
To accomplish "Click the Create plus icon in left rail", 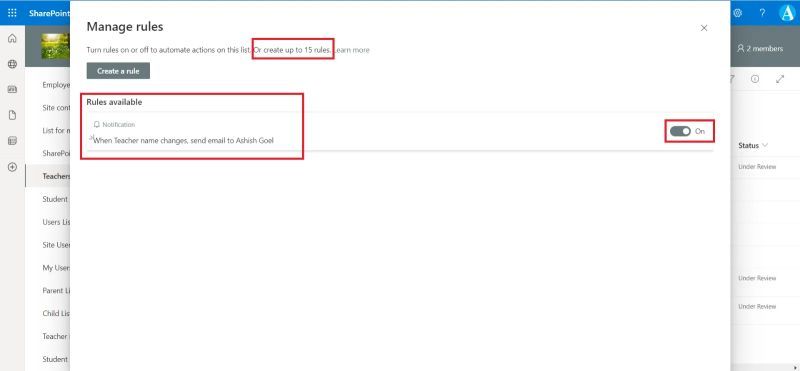I will [x=12, y=167].
